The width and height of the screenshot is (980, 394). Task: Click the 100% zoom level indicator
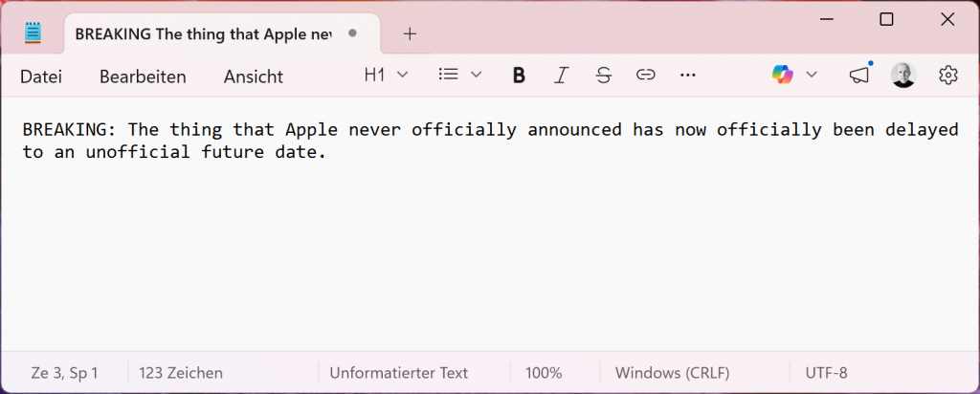544,373
